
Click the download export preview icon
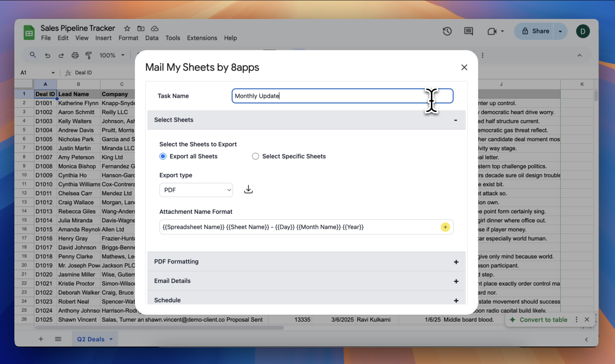coord(248,190)
